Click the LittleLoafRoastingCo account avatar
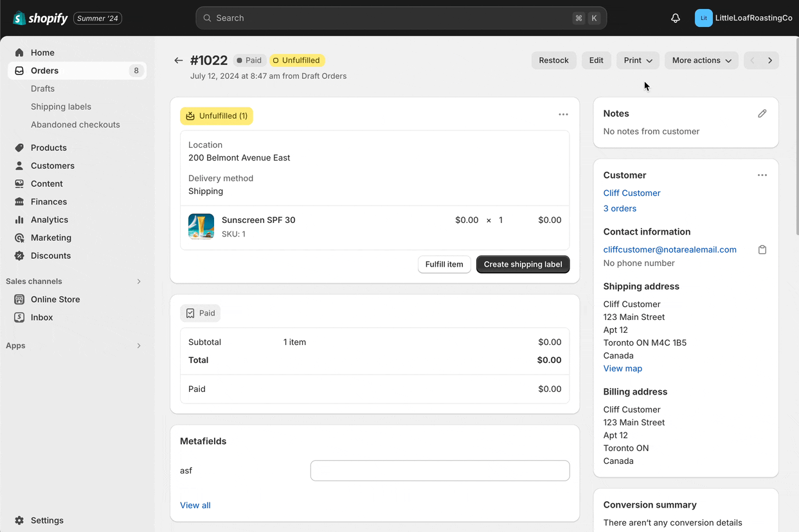Screen dimensions: 799x532 pos(704,18)
